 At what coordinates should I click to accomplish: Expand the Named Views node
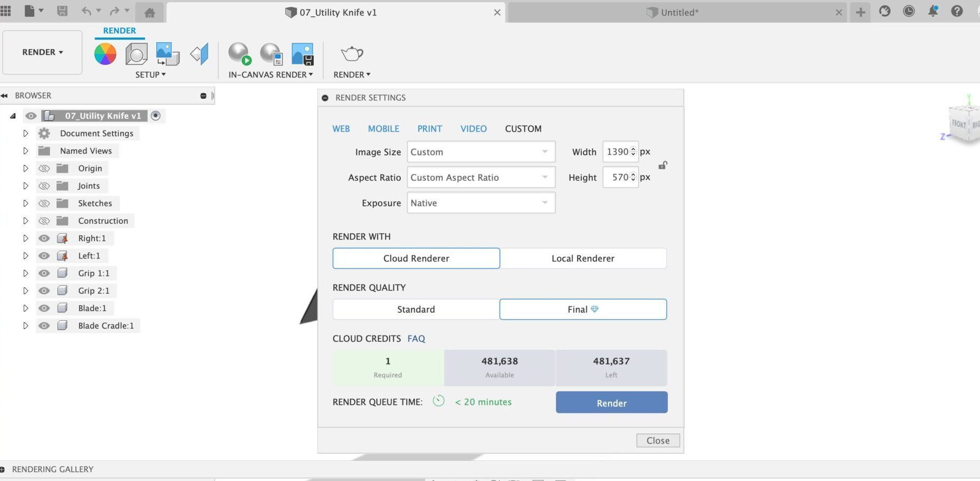[x=25, y=151]
